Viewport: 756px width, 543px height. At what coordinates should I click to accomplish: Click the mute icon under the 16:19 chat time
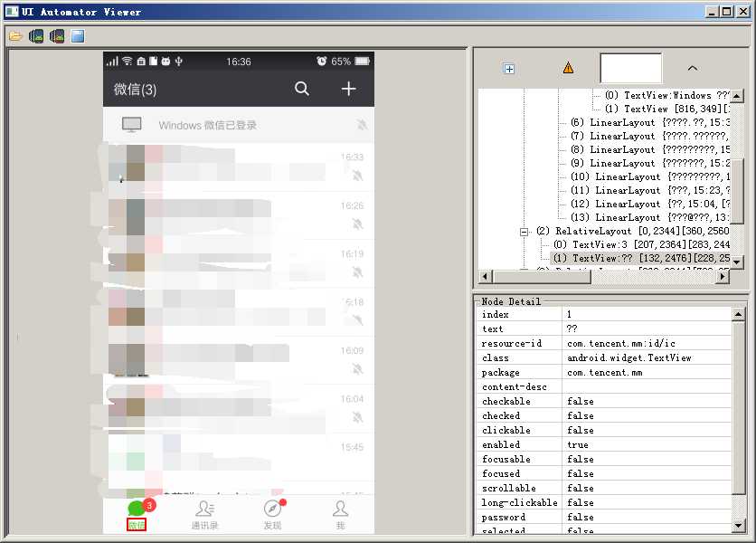point(357,271)
